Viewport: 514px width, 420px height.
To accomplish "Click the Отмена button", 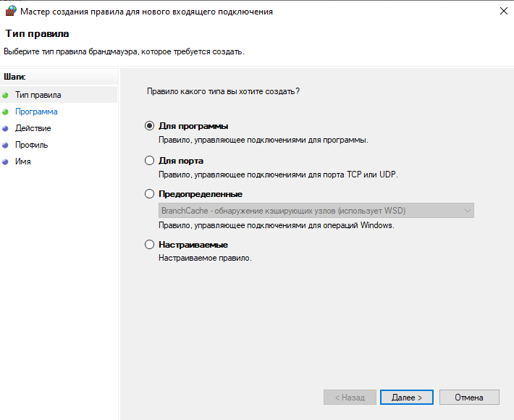I will pyautogui.click(x=469, y=398).
